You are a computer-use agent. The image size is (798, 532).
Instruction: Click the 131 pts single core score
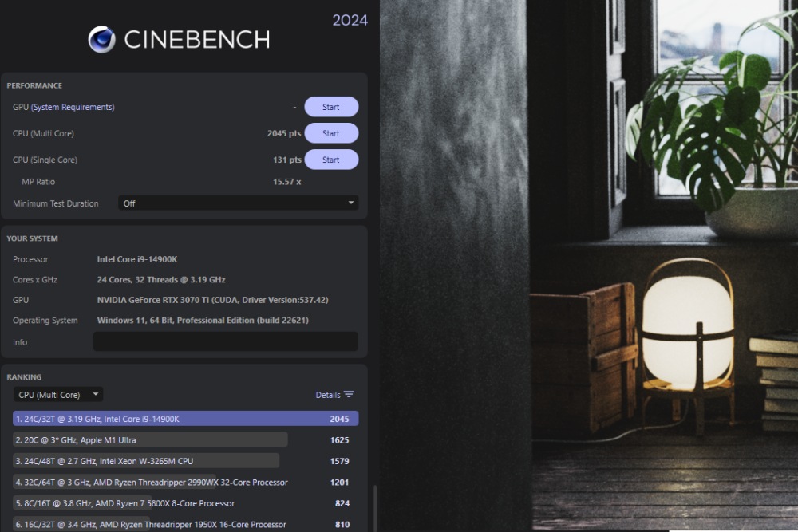tap(287, 160)
